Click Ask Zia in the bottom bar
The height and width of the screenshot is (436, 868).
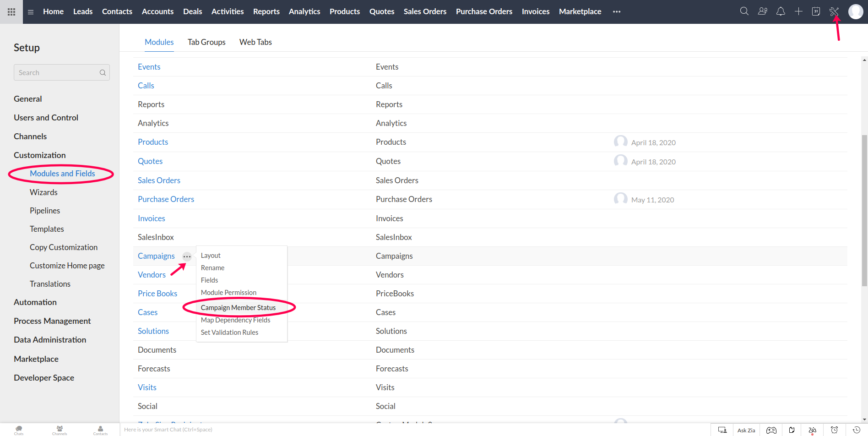[746, 430]
